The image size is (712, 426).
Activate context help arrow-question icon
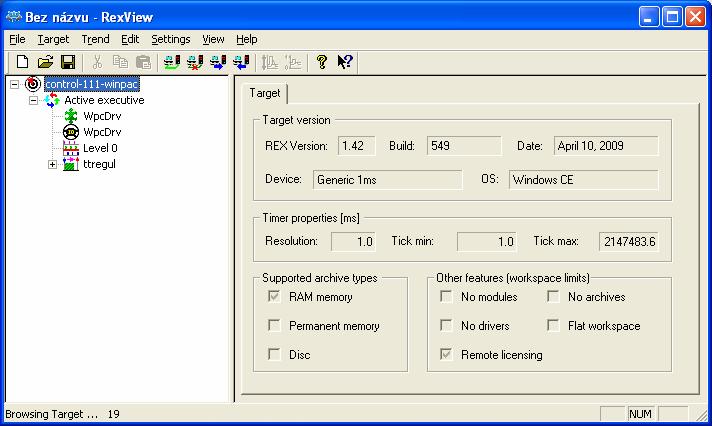[x=345, y=62]
